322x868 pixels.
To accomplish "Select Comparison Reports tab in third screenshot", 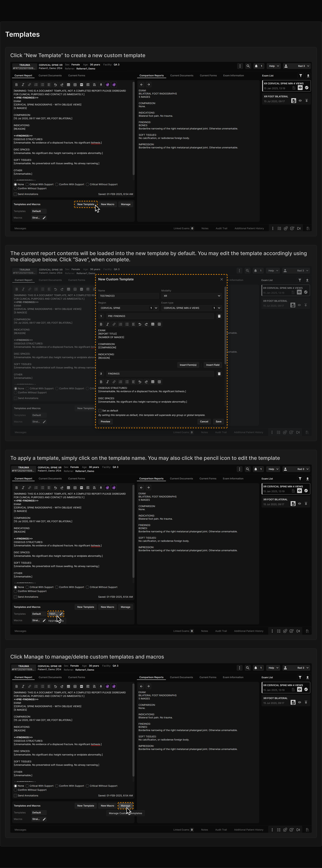I will coord(151,479).
